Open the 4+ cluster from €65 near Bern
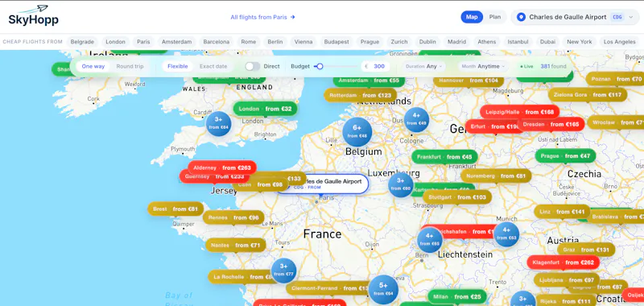 [430, 240]
